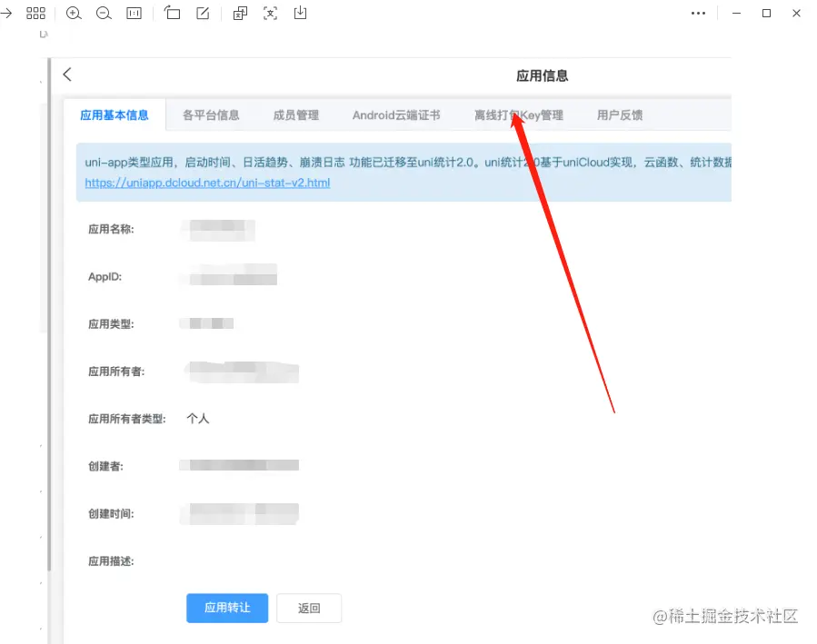Click the uni统计2.0 notice text
Viewport: 817px width, 644px height.
point(408,163)
